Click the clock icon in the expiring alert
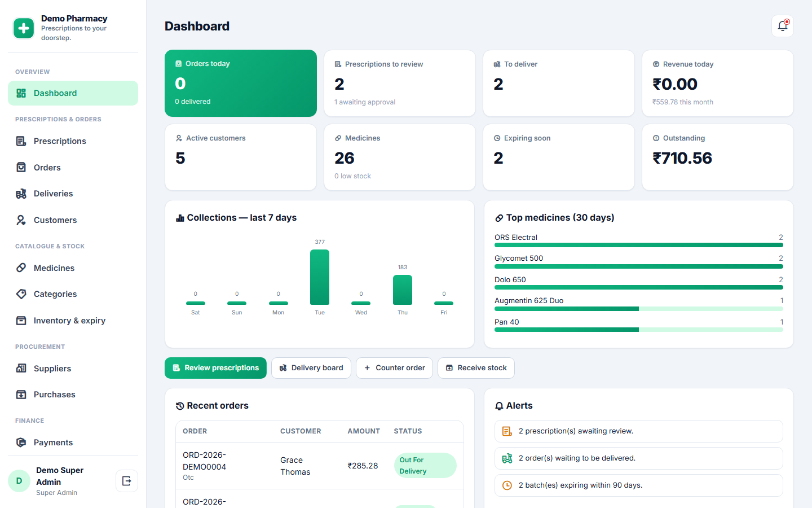 coord(507,485)
